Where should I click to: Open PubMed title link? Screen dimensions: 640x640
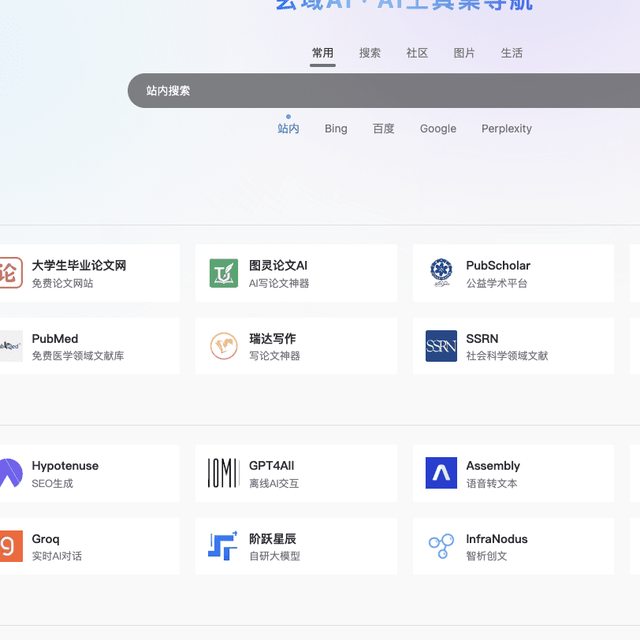coord(55,339)
